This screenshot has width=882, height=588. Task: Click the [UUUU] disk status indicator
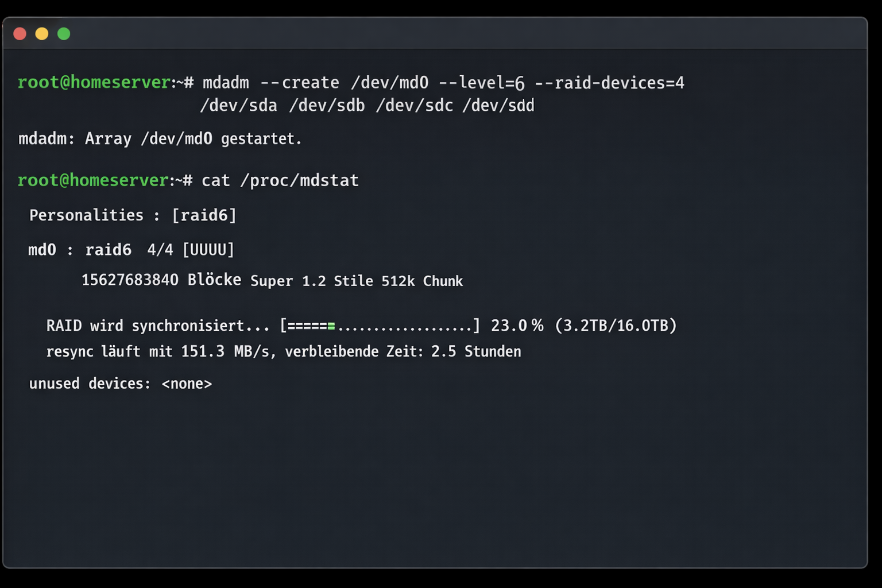click(x=208, y=249)
